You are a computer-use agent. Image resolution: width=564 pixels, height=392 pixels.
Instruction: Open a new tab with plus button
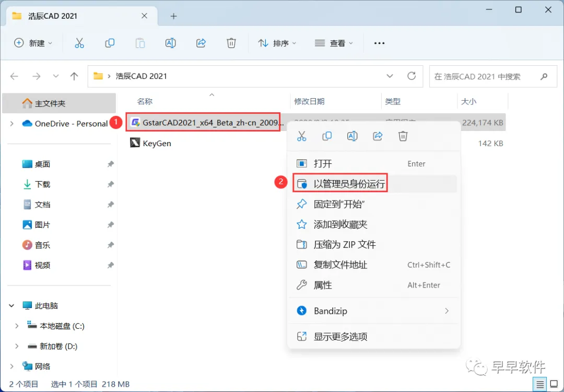pyautogui.click(x=173, y=16)
